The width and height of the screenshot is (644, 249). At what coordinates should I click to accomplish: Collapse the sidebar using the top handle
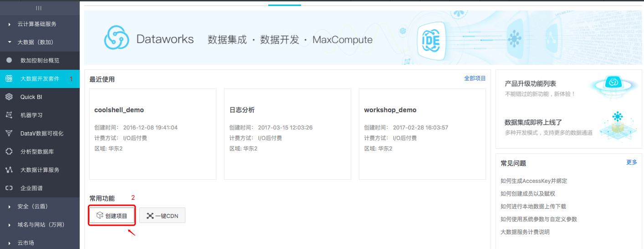[x=39, y=8]
